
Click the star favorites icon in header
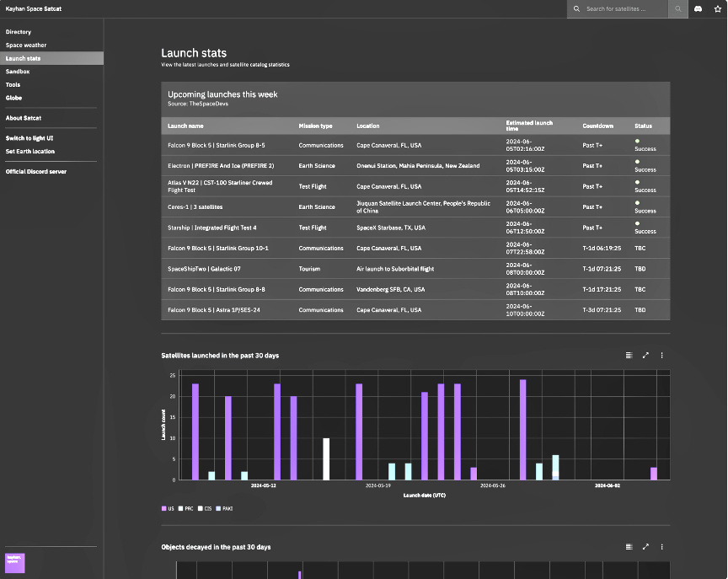(715, 8)
